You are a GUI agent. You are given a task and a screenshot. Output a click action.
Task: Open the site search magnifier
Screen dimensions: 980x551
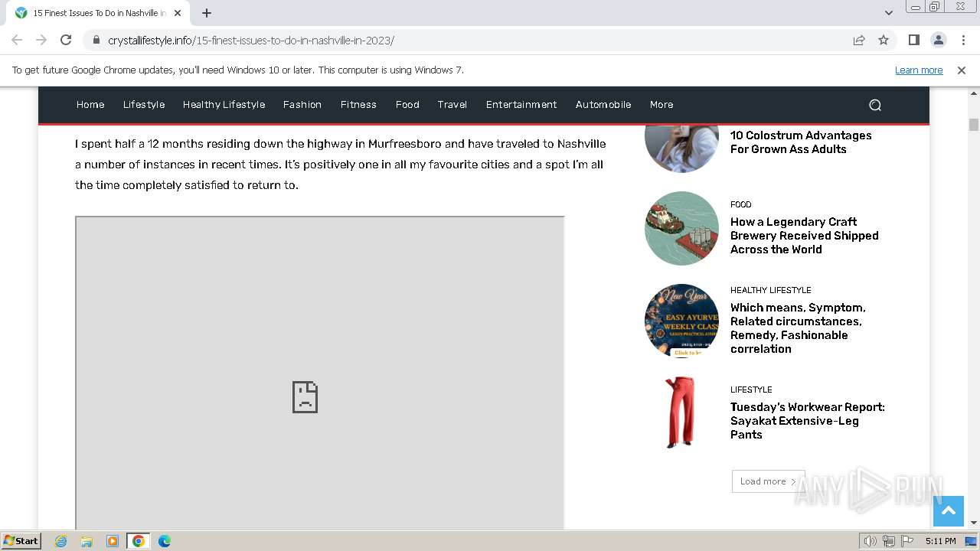875,105
